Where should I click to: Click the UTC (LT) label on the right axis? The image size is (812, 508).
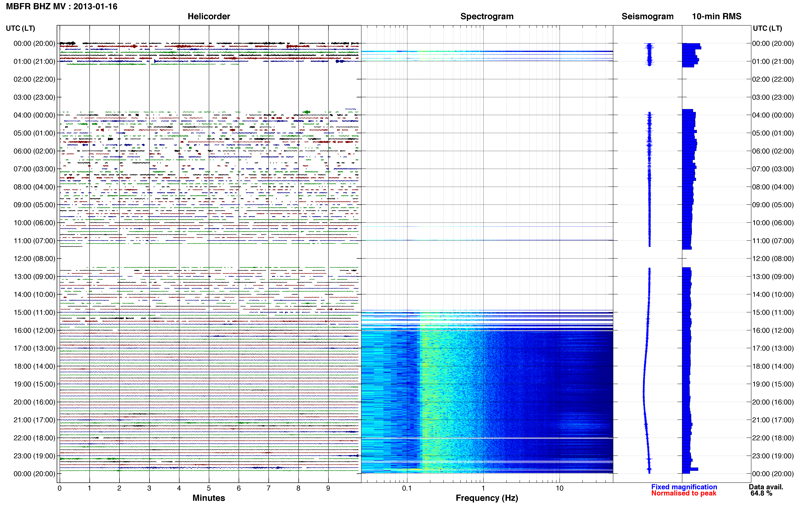[x=767, y=28]
